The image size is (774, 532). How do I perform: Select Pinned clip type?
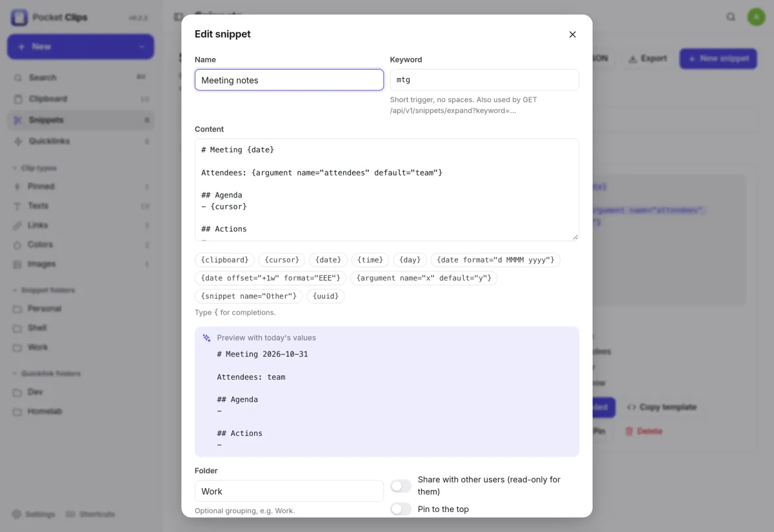[81, 186]
